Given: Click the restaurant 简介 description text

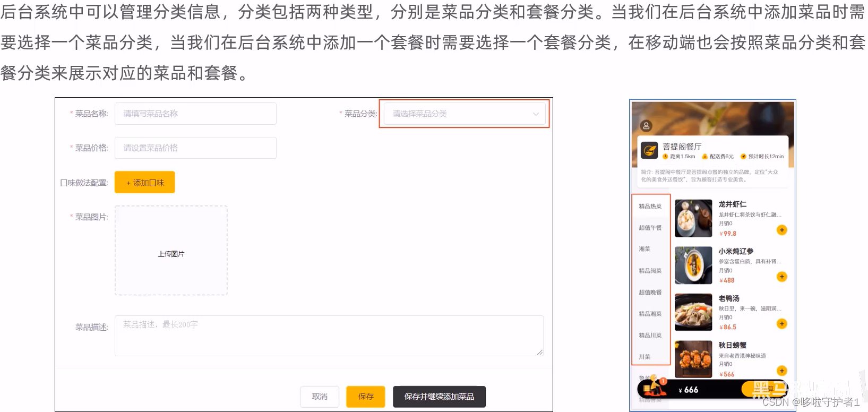Looking at the screenshot, I should 709,176.
